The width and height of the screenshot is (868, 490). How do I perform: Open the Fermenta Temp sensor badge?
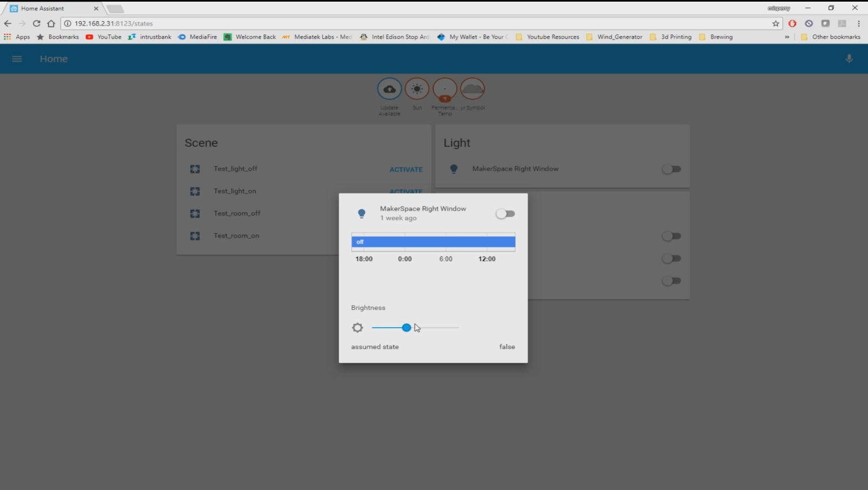[445, 89]
